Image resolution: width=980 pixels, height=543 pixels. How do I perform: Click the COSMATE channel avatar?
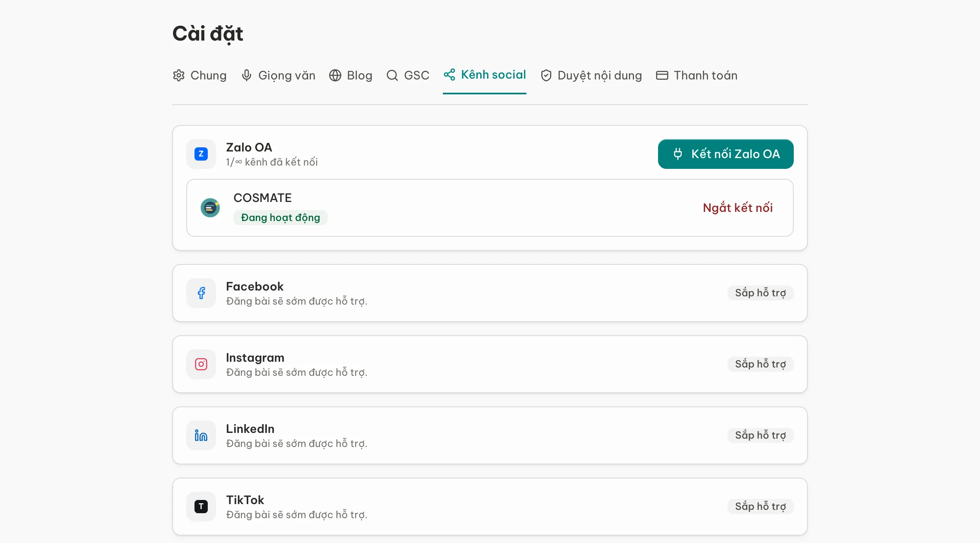tap(210, 208)
